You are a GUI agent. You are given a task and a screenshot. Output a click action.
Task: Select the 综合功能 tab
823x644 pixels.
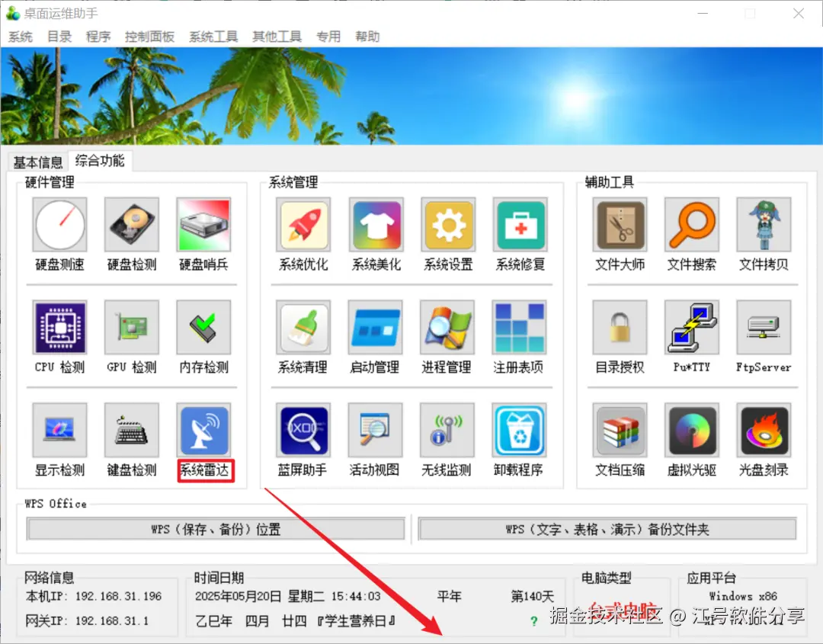pyautogui.click(x=99, y=161)
